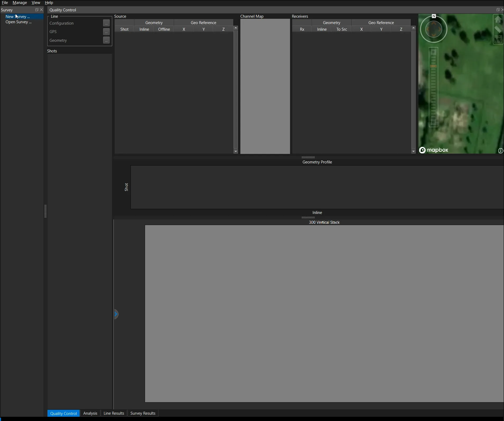Click Survey panel side splitter grip
Image resolution: width=504 pixels, height=421 pixels.
tap(45, 211)
